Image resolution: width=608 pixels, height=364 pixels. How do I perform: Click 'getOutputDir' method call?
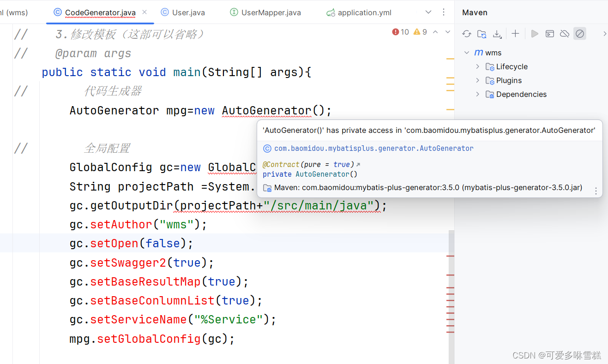(x=132, y=206)
